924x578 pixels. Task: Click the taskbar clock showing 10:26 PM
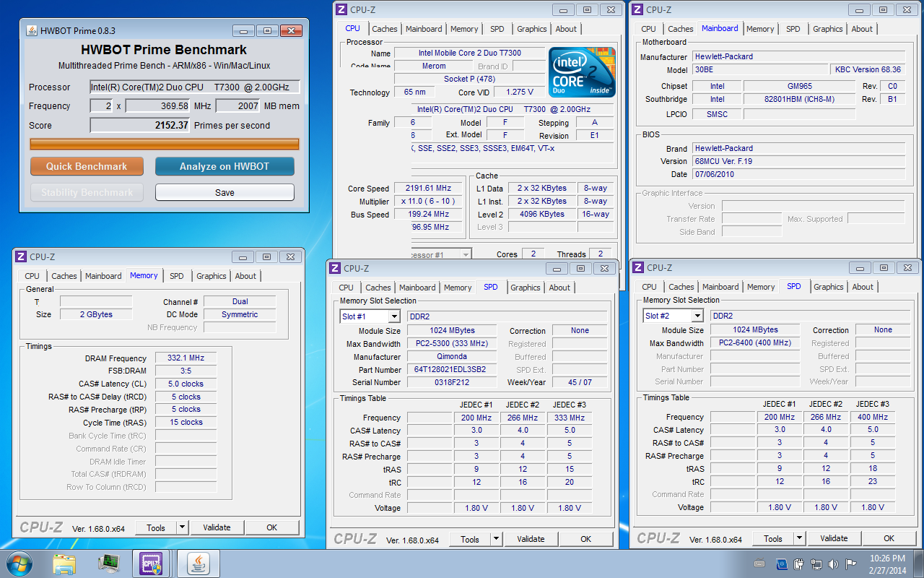[x=887, y=564]
